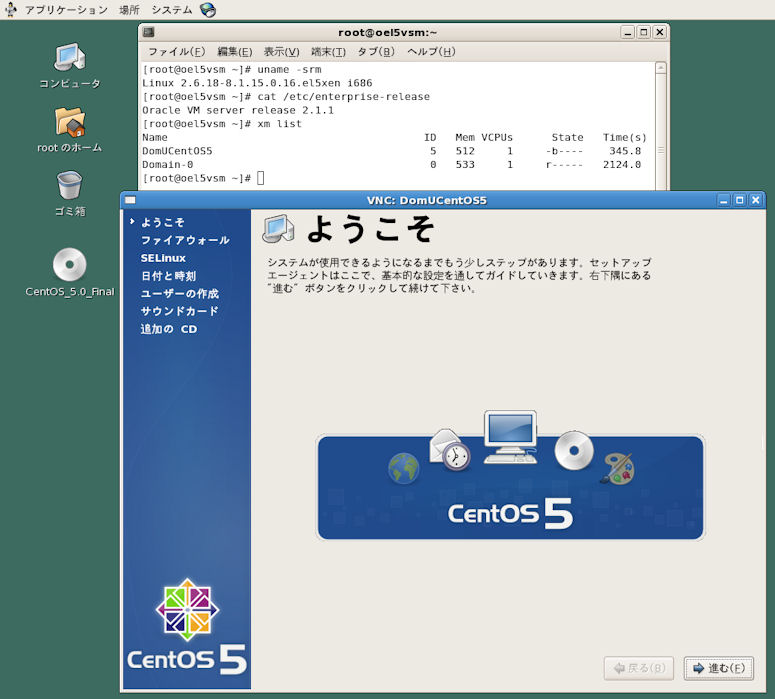Select the SELinux step in sidebar

(x=163, y=258)
